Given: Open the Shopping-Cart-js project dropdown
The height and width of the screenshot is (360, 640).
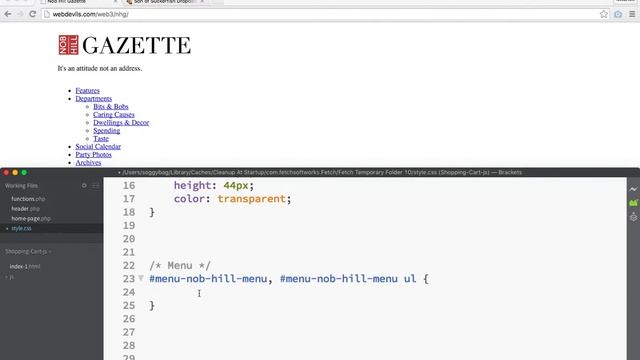Looking at the screenshot, I should (28, 251).
